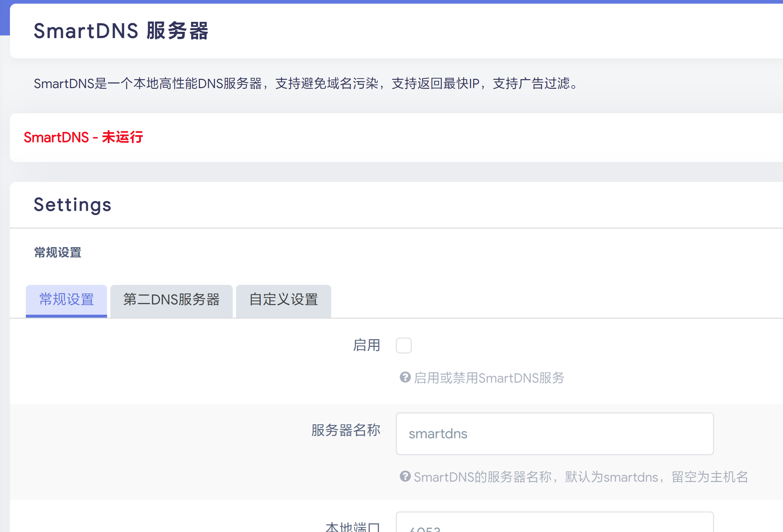
Task: Click the red SmartDNS - 未运行 status text
Action: (x=83, y=137)
